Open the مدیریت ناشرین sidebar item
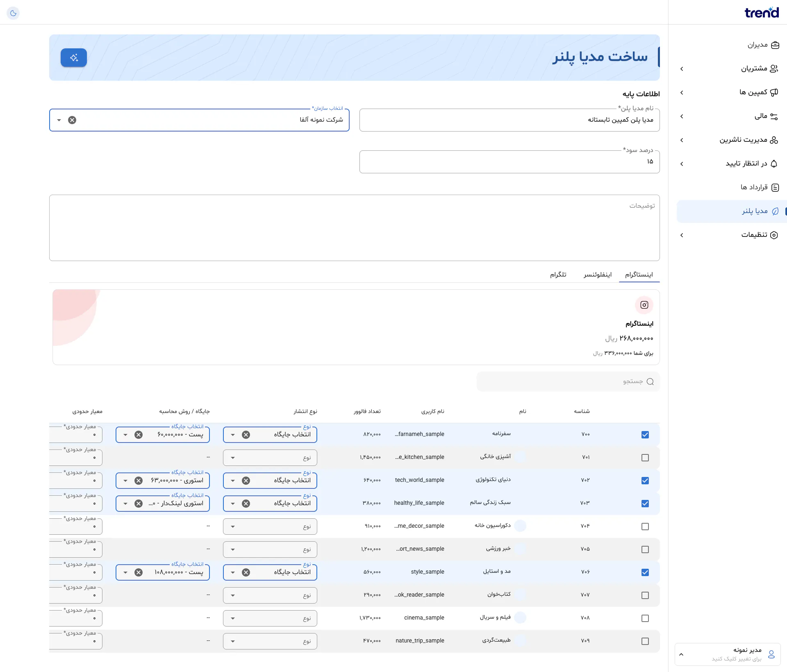 732,140
